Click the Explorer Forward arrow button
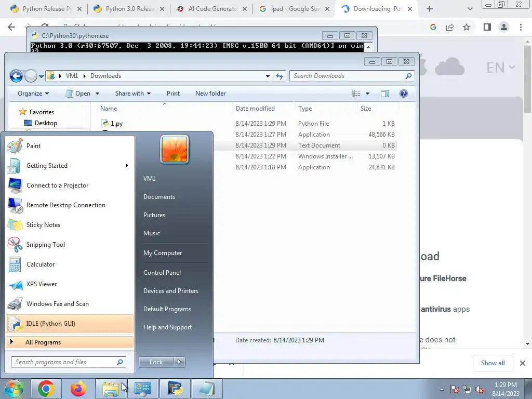532x399 pixels. (x=31, y=76)
